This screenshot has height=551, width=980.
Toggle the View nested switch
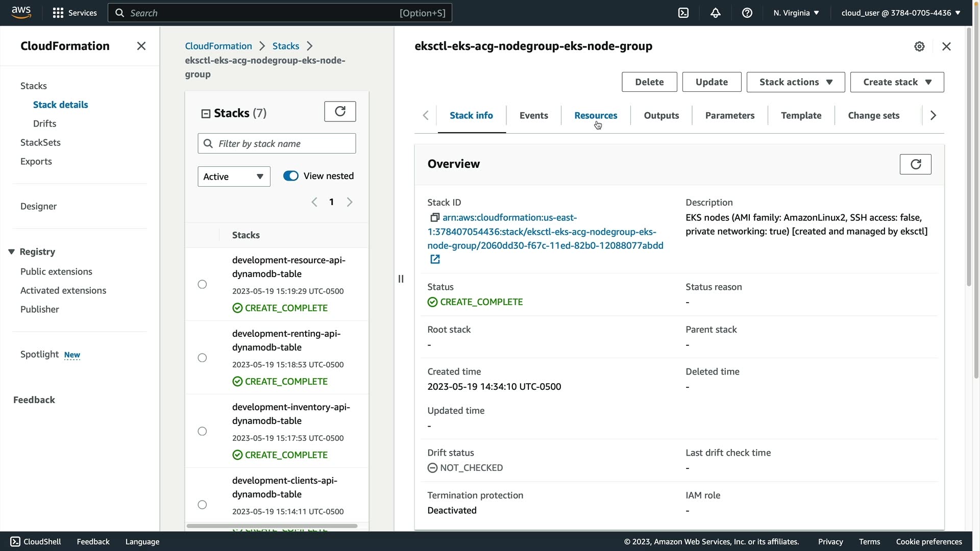291,176
